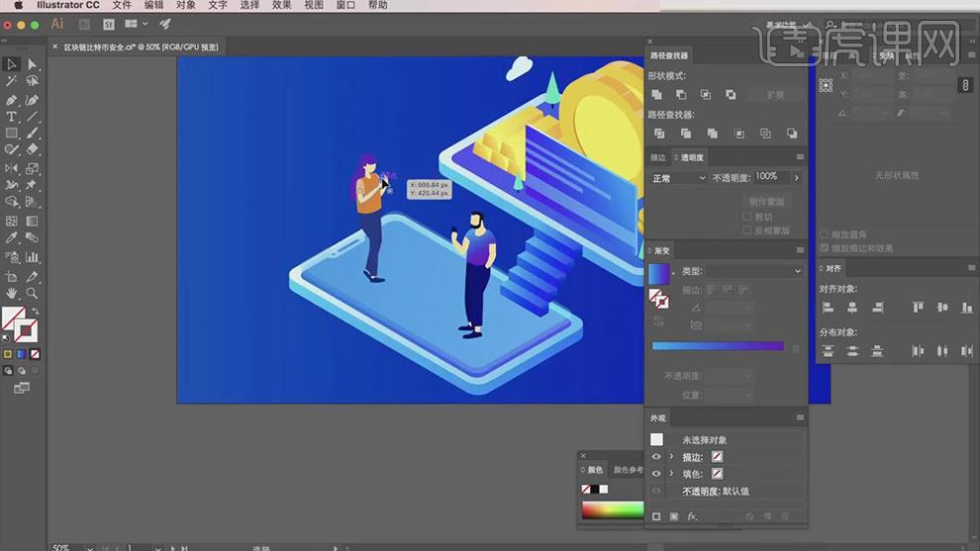Select the Eraser tool
980x551 pixels.
pos(32,150)
